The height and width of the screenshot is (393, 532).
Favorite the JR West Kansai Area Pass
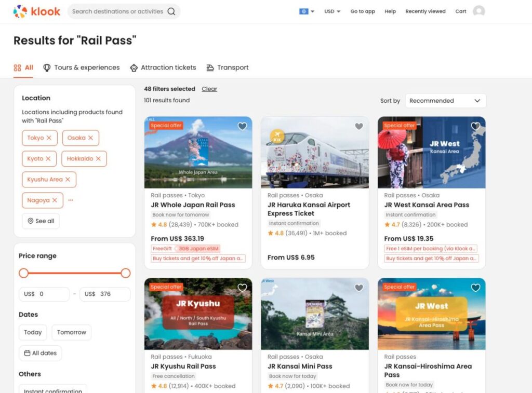[x=475, y=126]
